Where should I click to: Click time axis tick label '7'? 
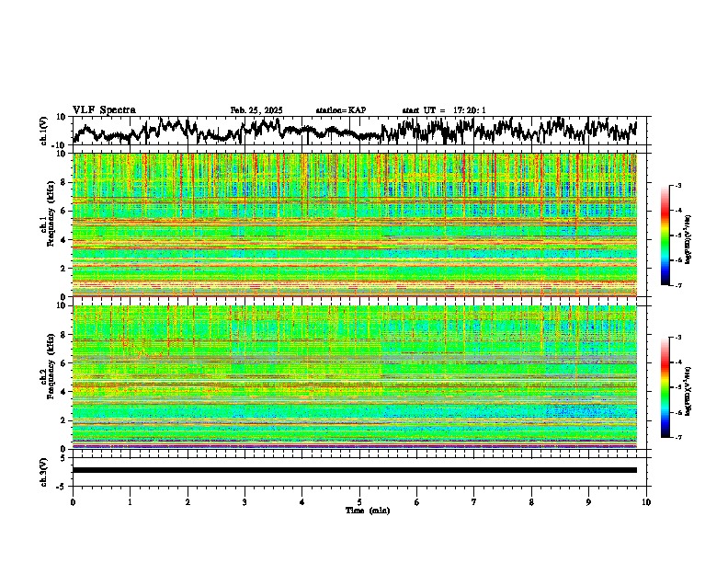(474, 502)
